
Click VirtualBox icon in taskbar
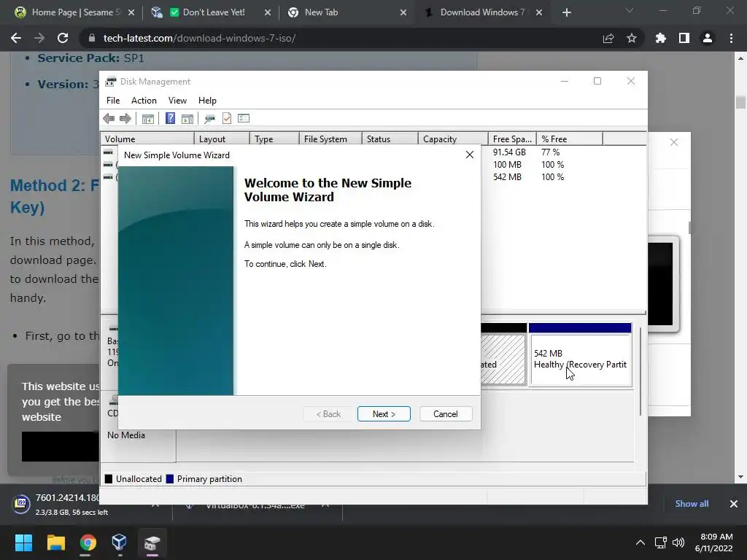[x=119, y=542]
